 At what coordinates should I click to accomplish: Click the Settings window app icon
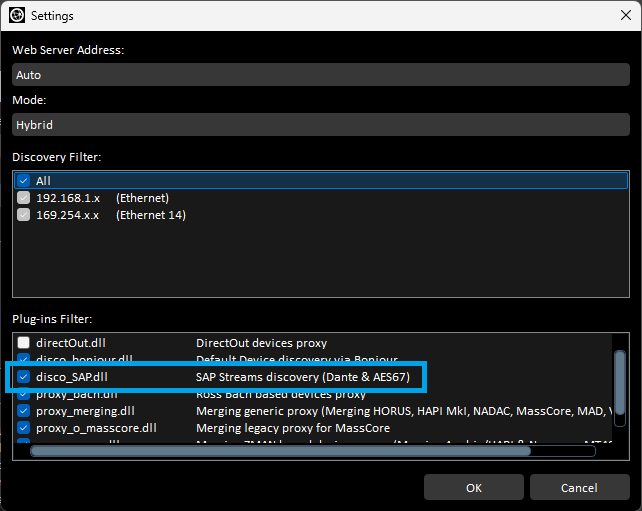pyautogui.click(x=17, y=16)
